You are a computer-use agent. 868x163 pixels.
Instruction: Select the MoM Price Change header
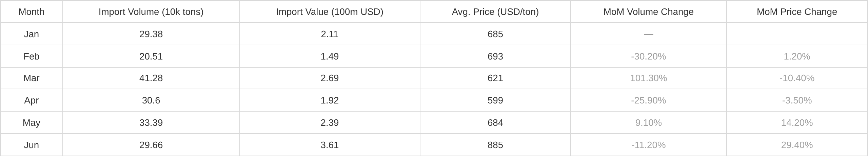[797, 12]
